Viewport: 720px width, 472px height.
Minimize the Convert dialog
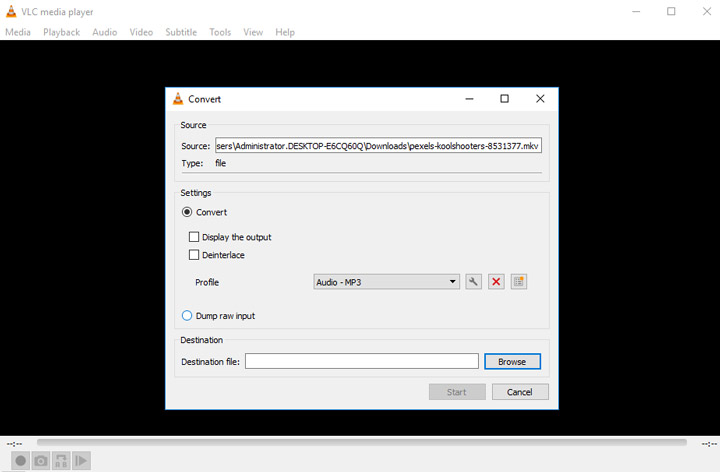469,99
